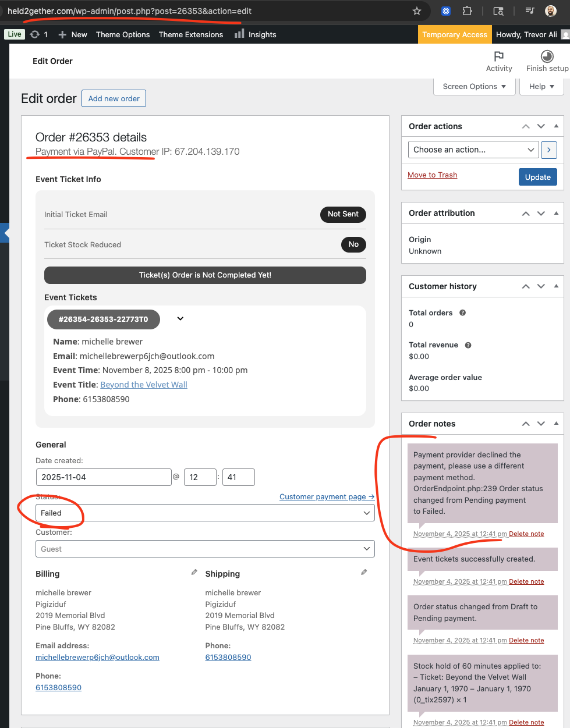Viewport: 570px width, 728px height.
Task: Open Insights chart icon in admin bar
Action: click(x=239, y=34)
